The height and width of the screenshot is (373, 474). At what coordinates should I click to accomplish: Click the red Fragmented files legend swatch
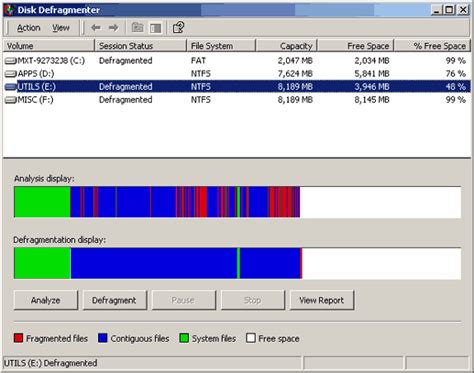pyautogui.click(x=18, y=338)
